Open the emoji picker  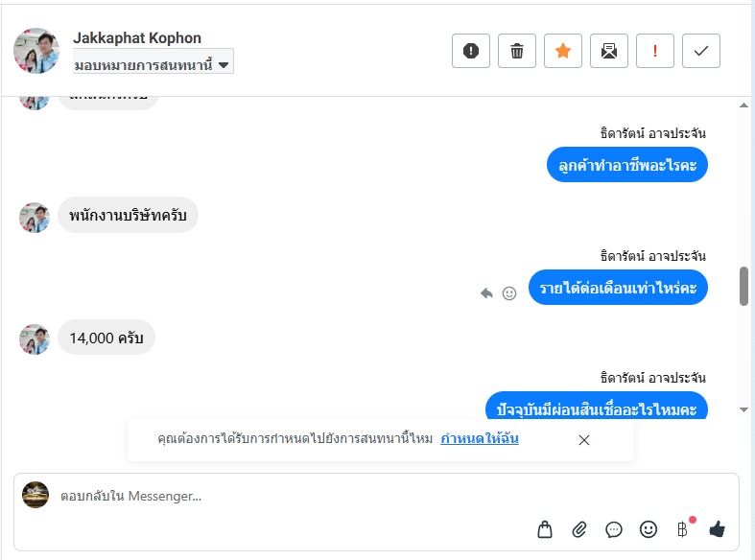[x=649, y=529]
